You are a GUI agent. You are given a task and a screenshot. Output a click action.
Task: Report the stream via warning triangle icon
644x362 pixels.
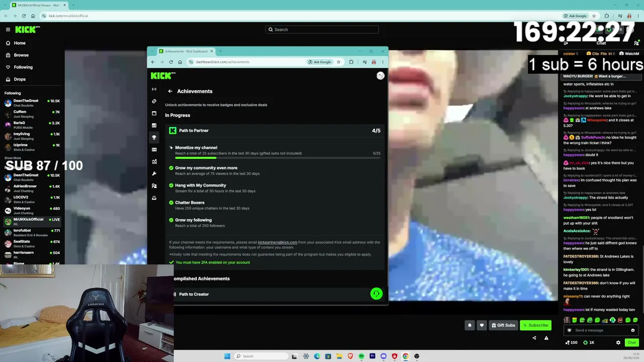546,338
